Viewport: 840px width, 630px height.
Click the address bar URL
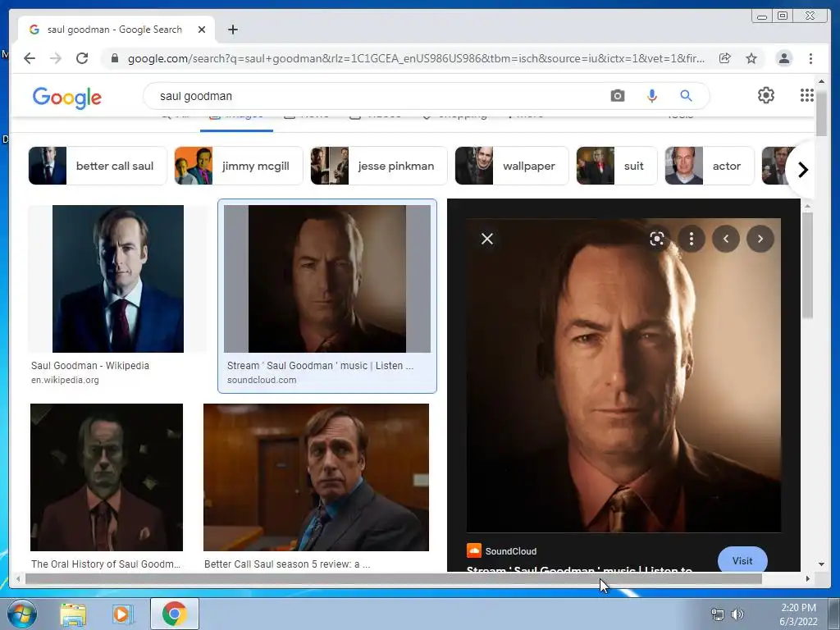point(416,58)
